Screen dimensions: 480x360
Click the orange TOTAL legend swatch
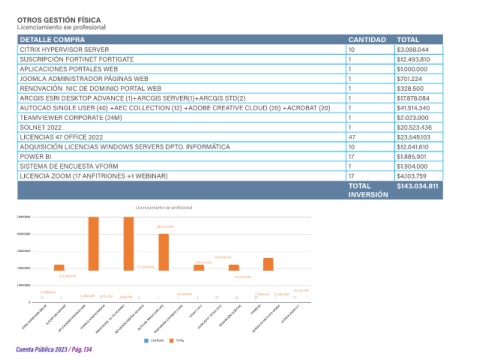tap(171, 341)
